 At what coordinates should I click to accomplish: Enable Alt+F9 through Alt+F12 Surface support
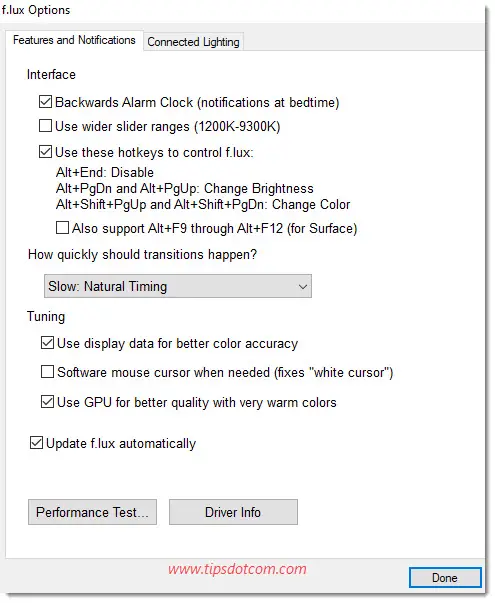62,228
